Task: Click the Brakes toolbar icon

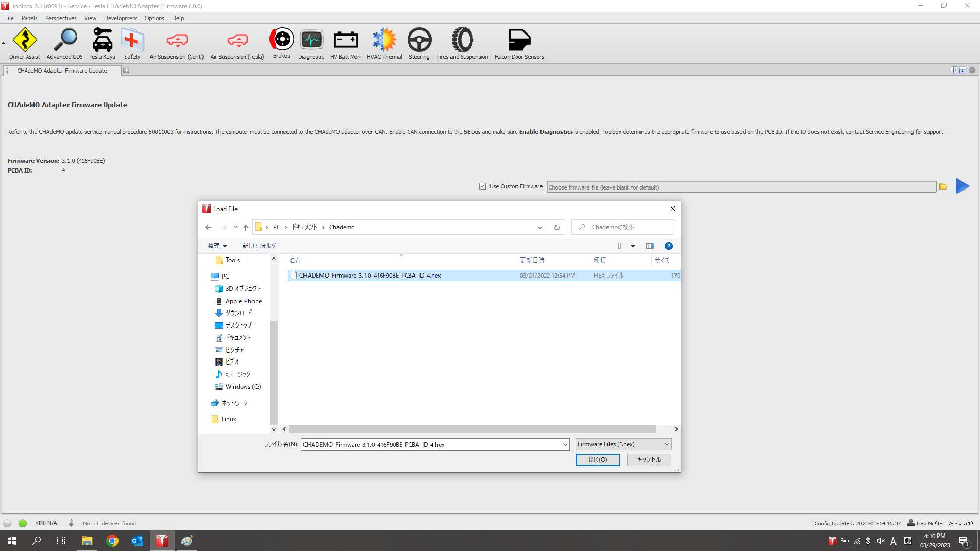Action: tap(281, 39)
